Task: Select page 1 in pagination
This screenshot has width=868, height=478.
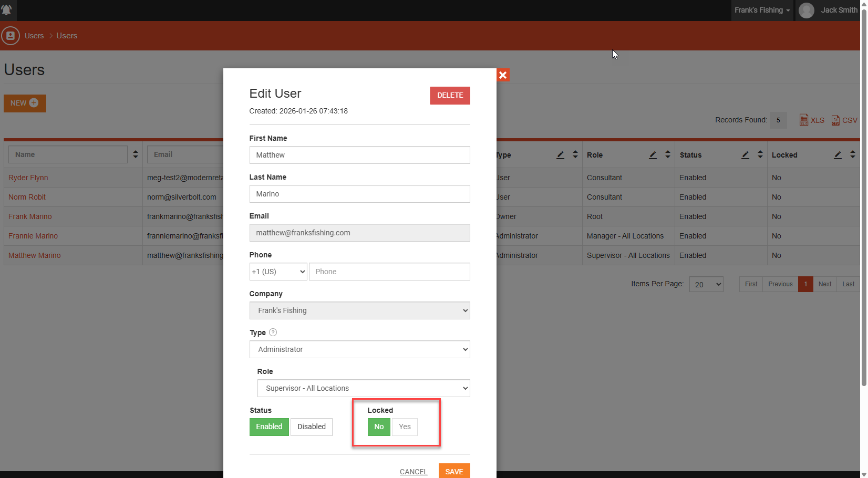Action: click(805, 284)
